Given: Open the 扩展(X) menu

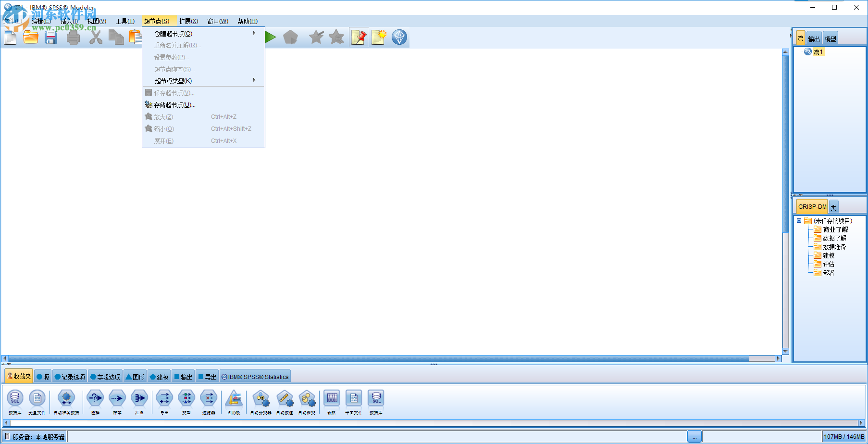Looking at the screenshot, I should click(189, 21).
